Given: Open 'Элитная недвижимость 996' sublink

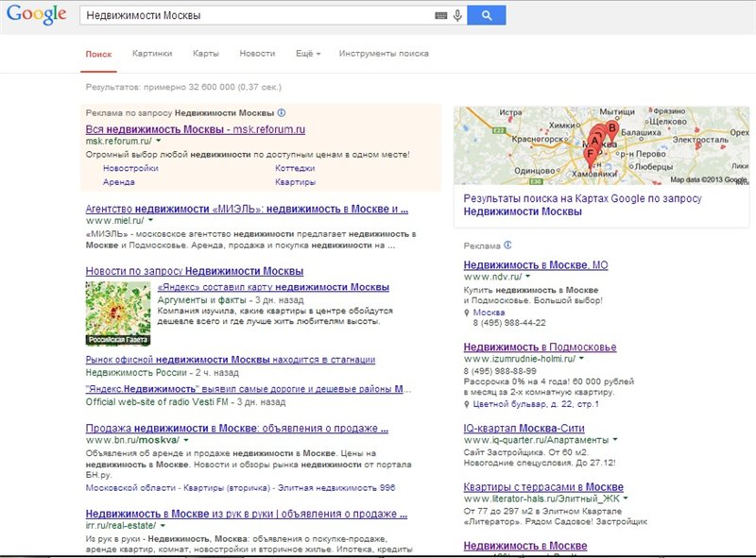Looking at the screenshot, I should (336, 487).
